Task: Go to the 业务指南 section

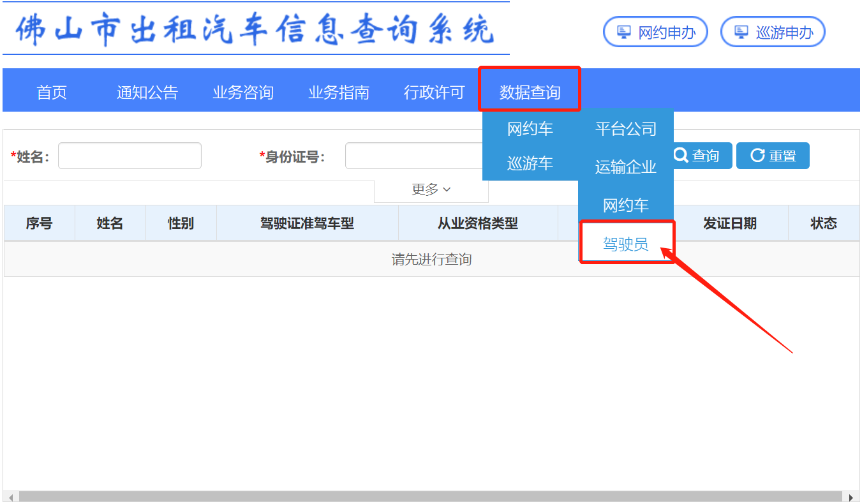Action: (x=339, y=93)
